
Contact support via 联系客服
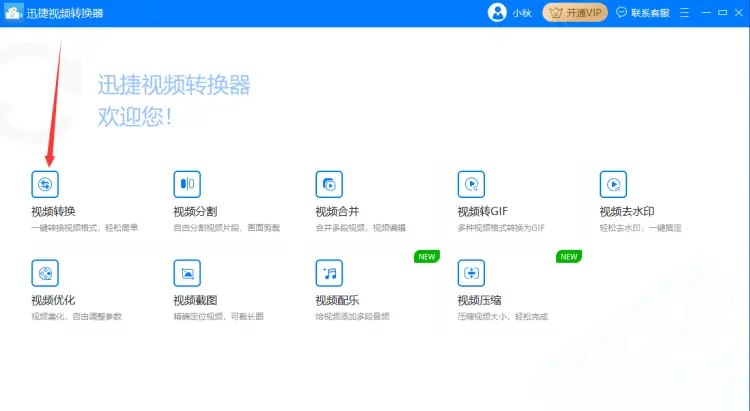[642, 13]
